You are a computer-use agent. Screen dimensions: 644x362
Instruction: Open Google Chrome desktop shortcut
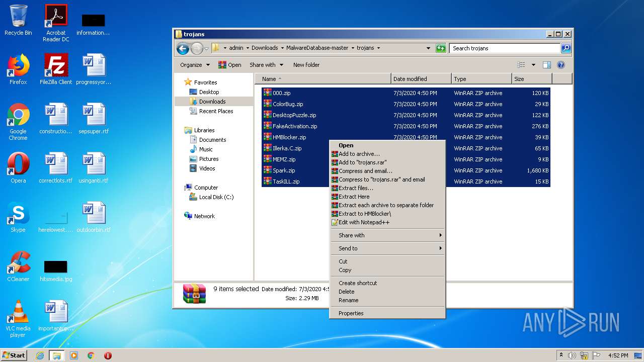(x=18, y=122)
